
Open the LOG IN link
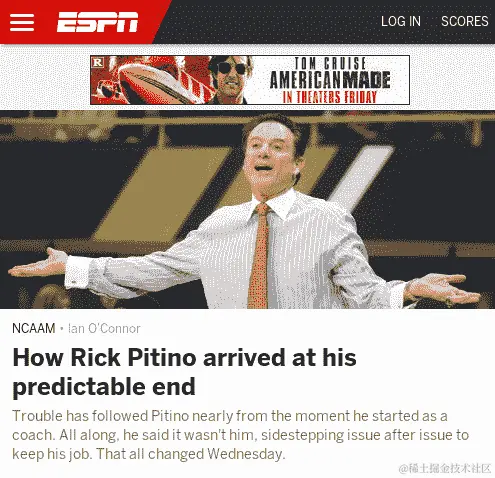tap(401, 21)
